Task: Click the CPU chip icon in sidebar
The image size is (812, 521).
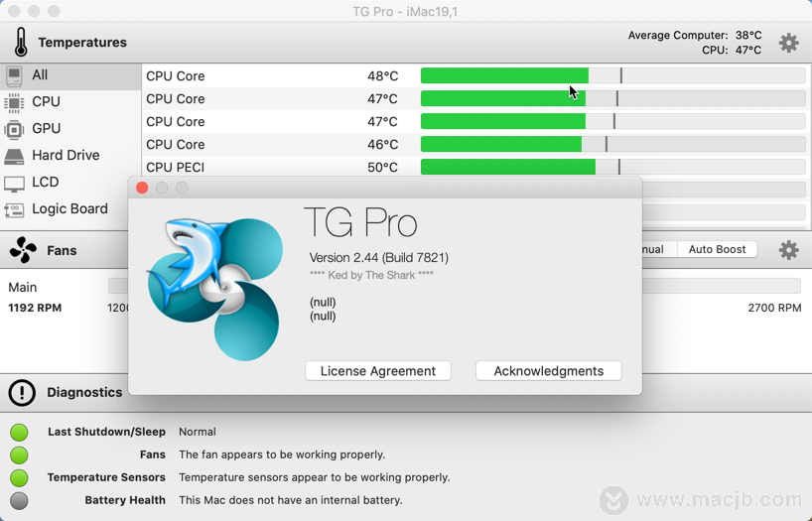Action: click(14, 102)
